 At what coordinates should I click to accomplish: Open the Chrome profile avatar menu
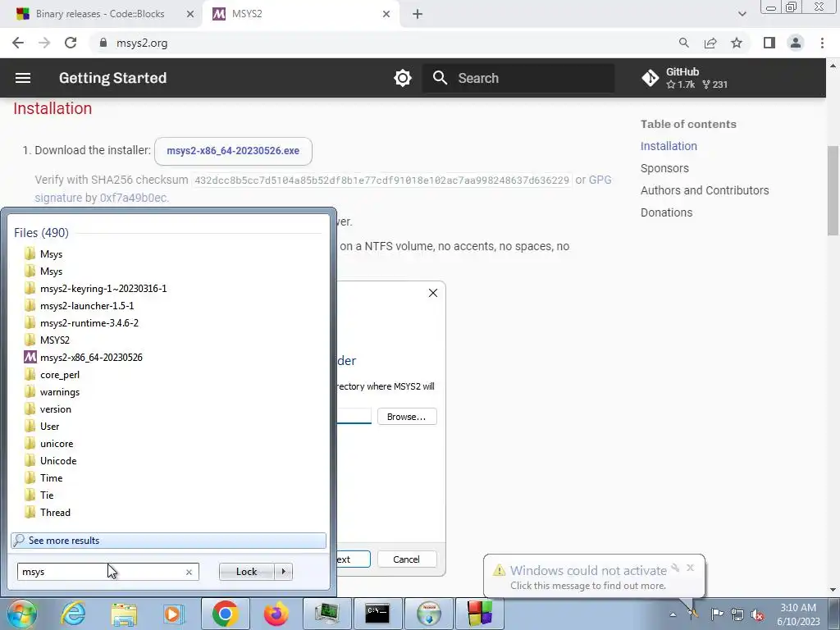tap(796, 43)
